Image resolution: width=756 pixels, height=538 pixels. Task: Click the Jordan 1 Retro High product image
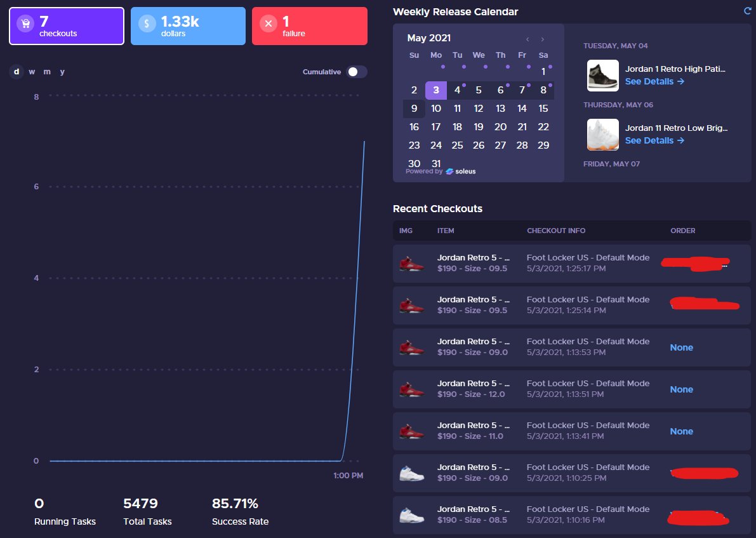(x=602, y=75)
